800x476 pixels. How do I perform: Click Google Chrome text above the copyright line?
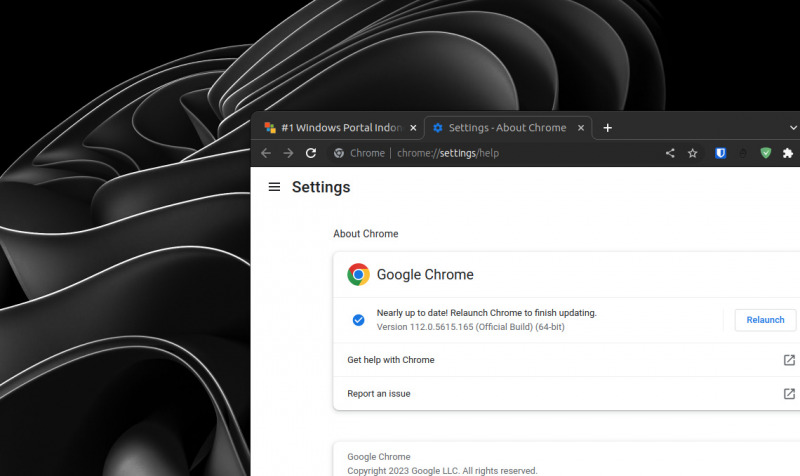point(379,457)
